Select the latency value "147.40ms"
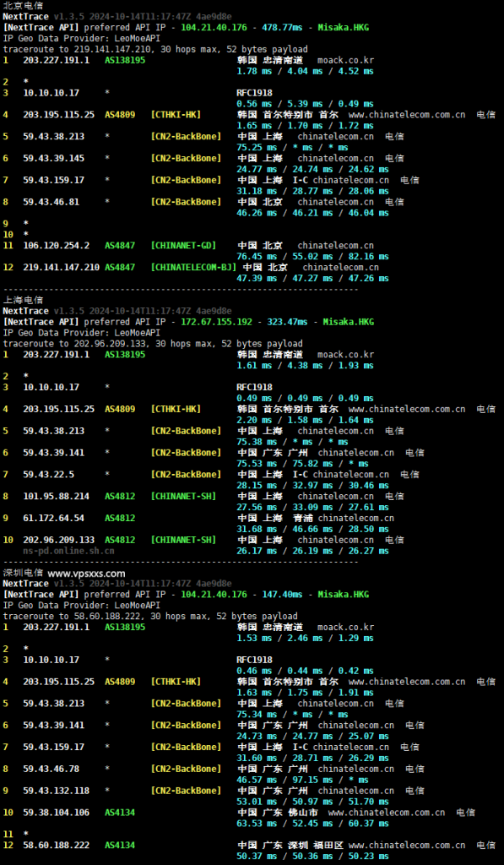This screenshot has width=504, height=865. (282, 594)
